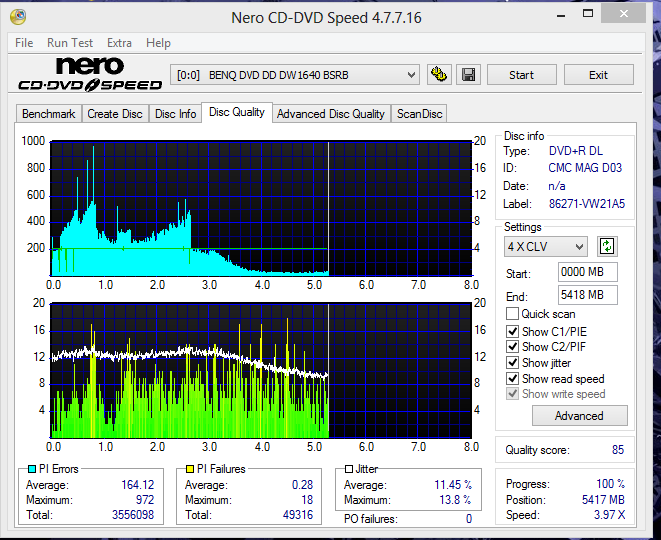The image size is (661, 540).
Task: Click the disc date value n/a
Action: (557, 186)
